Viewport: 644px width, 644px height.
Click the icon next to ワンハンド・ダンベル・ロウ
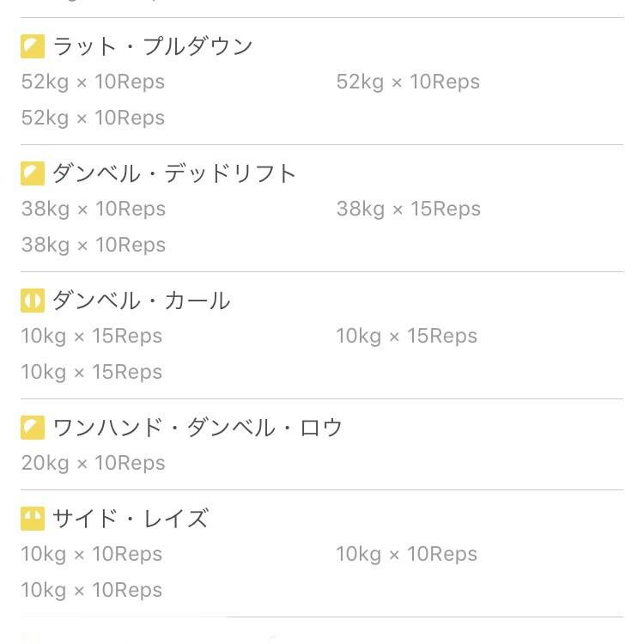[33, 428]
